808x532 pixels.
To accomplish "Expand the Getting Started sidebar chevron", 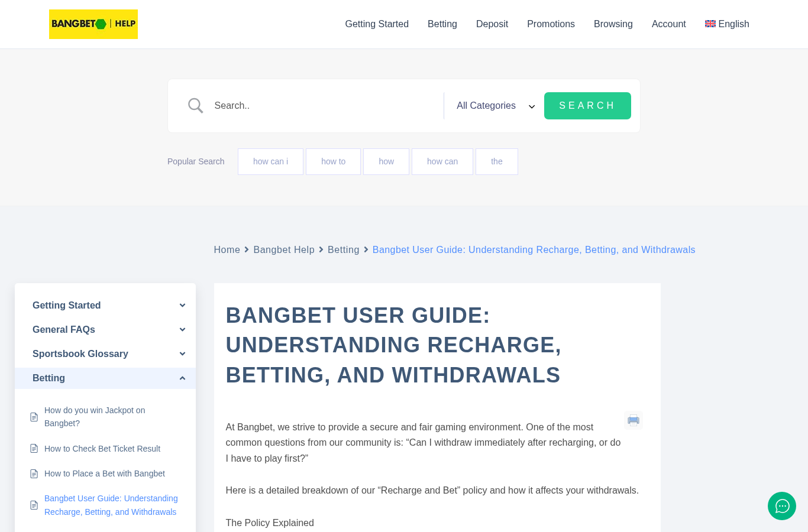I will 182,306.
